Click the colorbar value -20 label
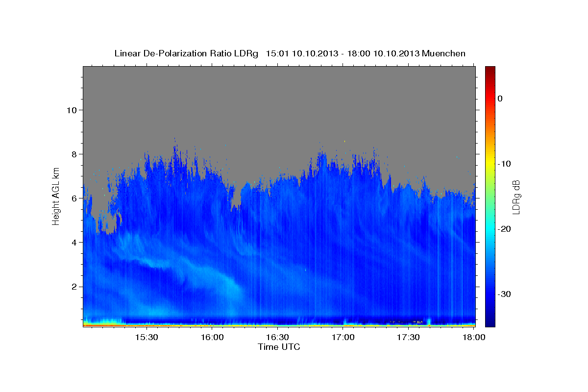Screen dimensions: 588x392 505,229
